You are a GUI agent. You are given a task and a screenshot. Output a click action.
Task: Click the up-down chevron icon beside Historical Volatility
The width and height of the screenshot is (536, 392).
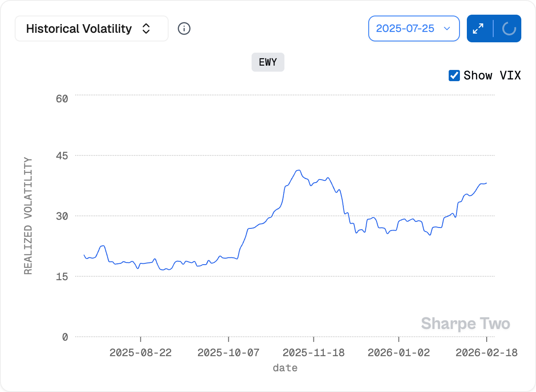[x=146, y=29]
